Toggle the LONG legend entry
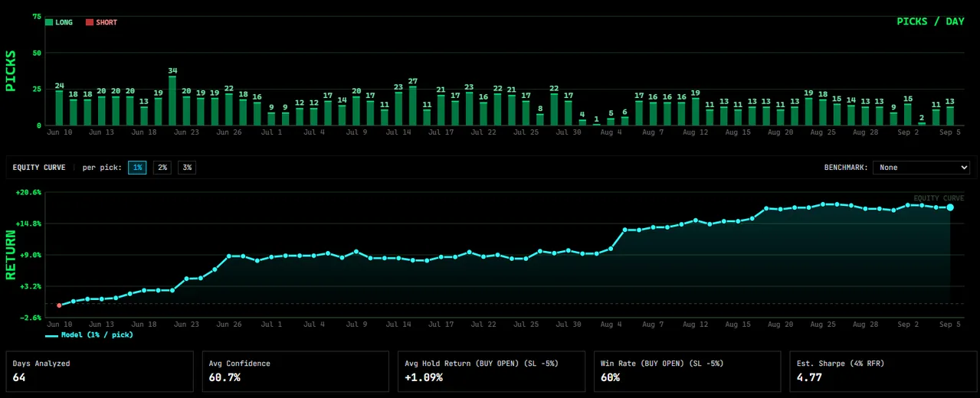 coord(59,22)
